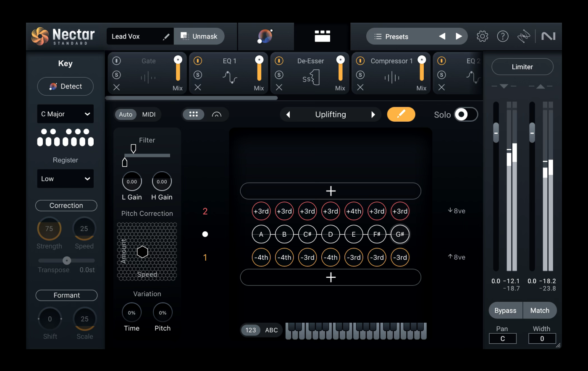Toggle the Compressor 1 module power
Screen dimensions: 588x371
coord(360,61)
